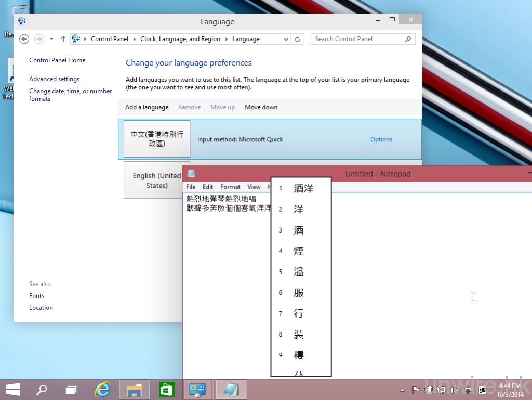Click the Up one level arrow

coord(63,39)
